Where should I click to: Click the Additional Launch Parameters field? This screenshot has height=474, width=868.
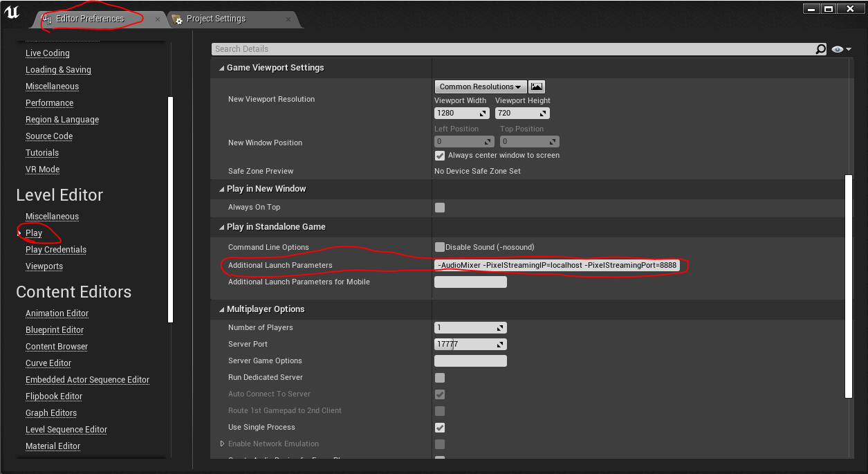[x=557, y=266]
